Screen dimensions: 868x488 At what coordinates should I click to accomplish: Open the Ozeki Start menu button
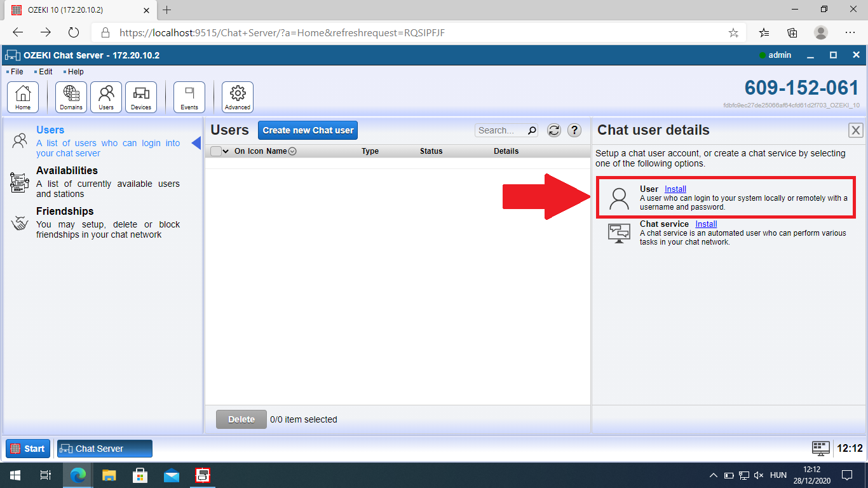[x=27, y=449]
